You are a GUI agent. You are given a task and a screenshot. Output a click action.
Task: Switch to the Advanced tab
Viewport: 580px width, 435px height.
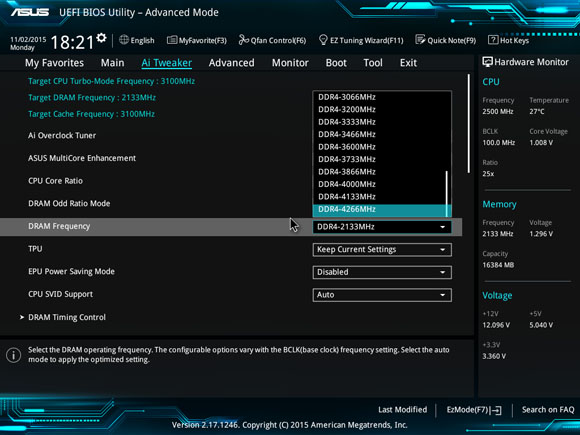[x=232, y=63]
